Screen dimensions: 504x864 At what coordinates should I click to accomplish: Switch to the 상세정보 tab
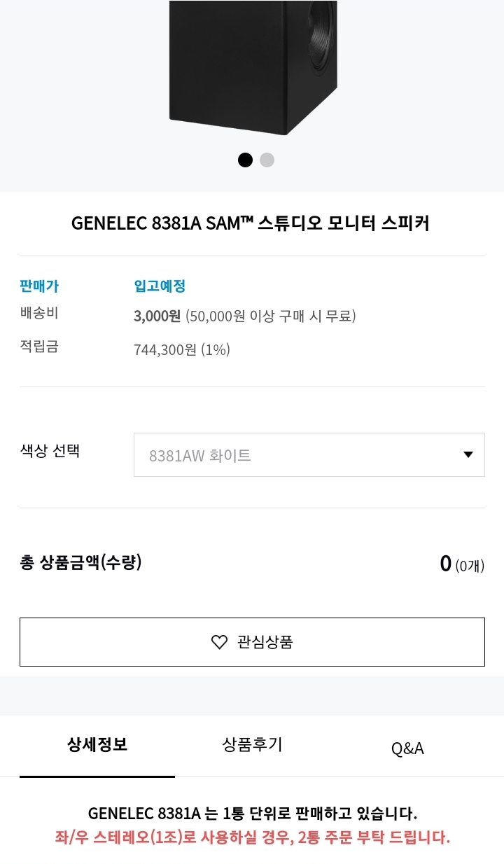[97, 744]
